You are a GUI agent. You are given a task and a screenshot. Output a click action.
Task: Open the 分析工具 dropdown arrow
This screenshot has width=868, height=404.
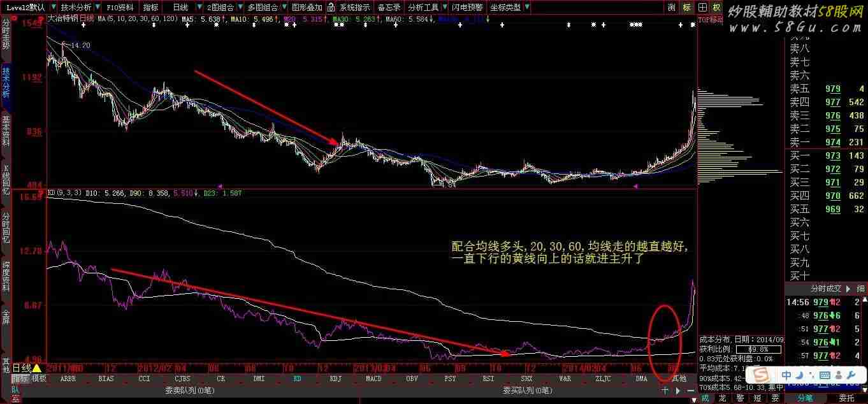tap(444, 8)
